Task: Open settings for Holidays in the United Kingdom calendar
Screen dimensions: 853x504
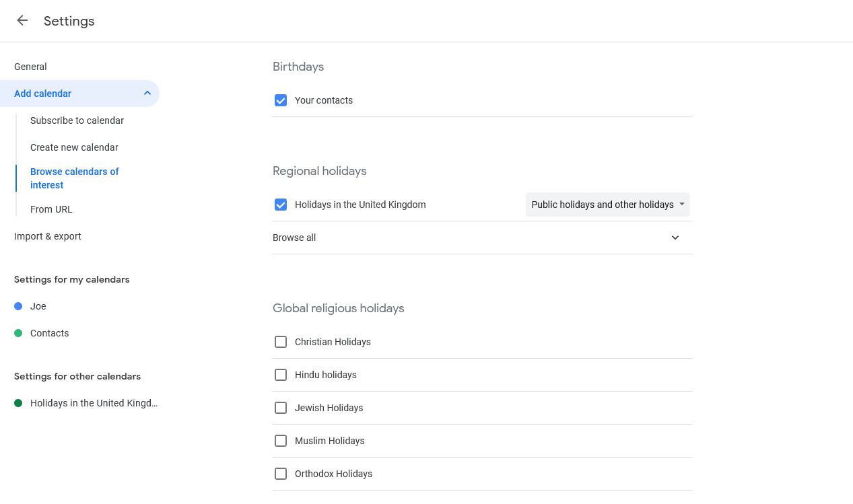Action: tap(94, 403)
